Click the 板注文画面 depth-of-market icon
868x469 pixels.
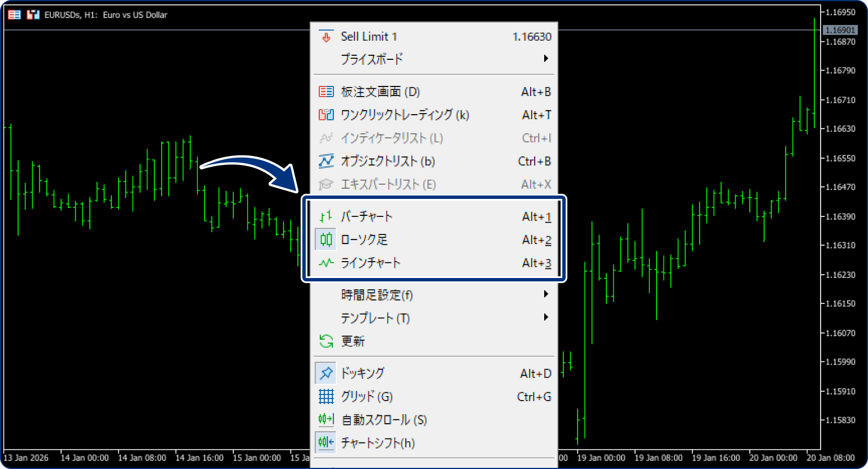pyautogui.click(x=325, y=92)
